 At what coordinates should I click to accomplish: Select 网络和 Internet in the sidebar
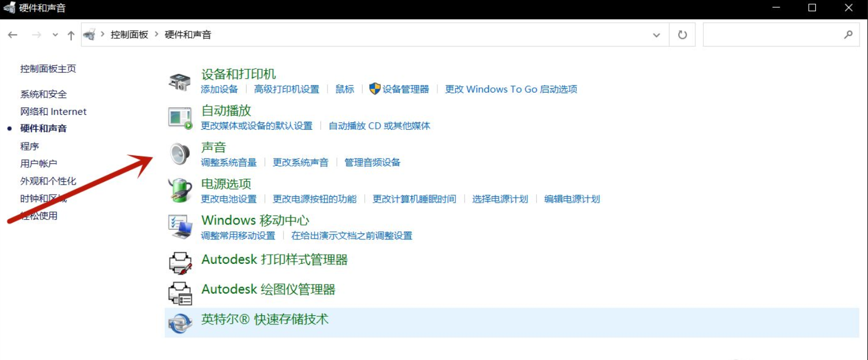(53, 111)
